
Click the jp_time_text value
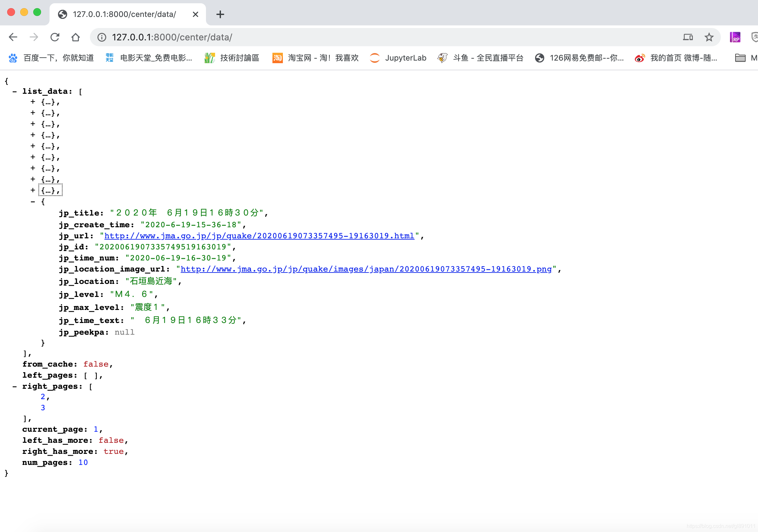click(x=186, y=320)
